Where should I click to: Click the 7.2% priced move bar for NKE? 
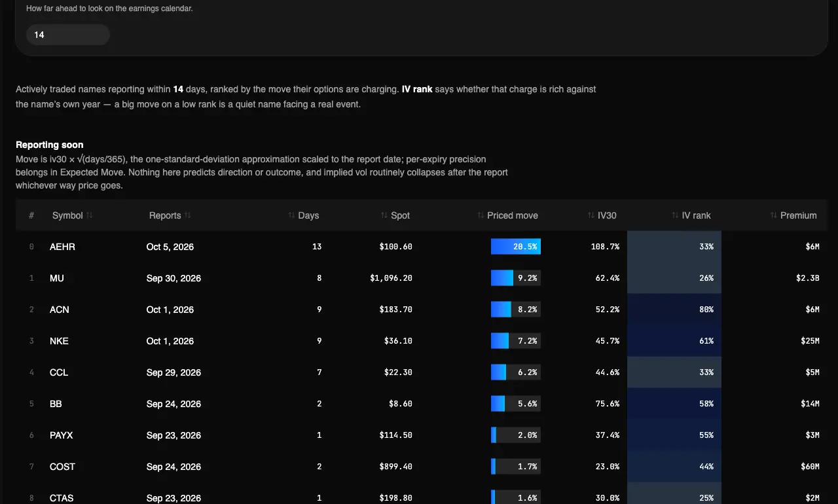pos(516,341)
